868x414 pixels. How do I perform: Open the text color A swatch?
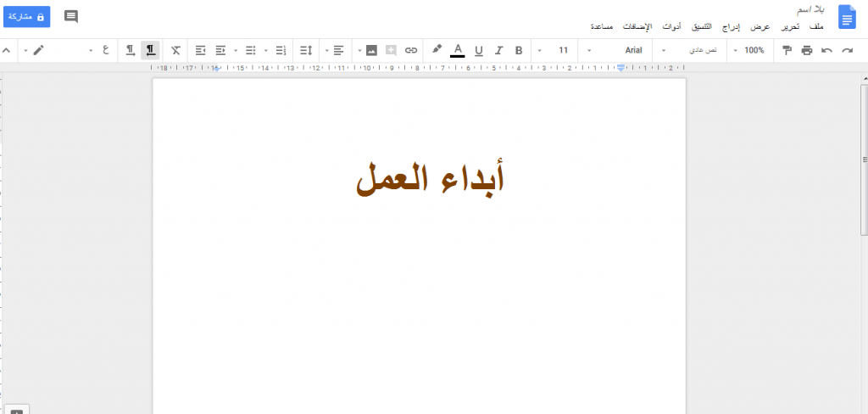[457, 50]
